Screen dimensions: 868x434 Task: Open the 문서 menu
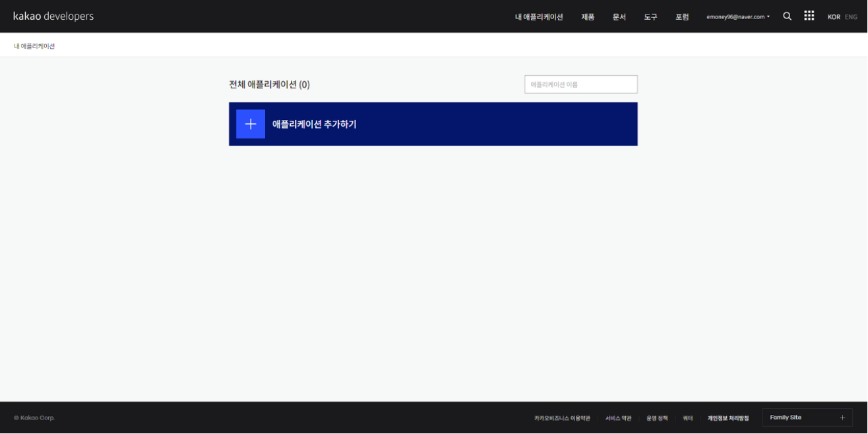tap(619, 16)
